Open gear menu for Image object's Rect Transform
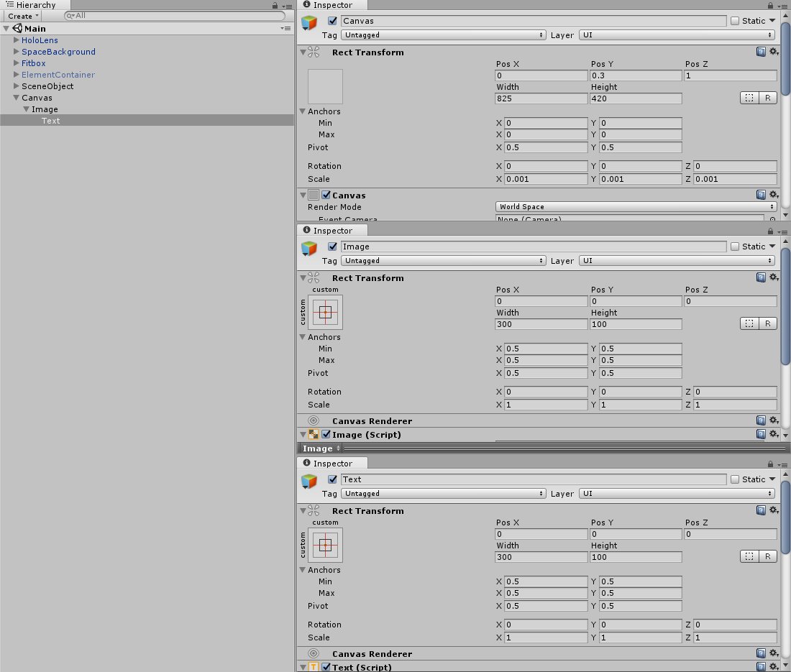The image size is (791, 672). point(774,277)
